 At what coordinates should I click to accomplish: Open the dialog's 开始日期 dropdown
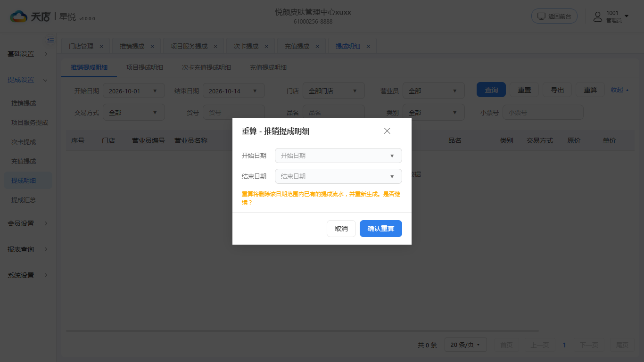click(338, 156)
